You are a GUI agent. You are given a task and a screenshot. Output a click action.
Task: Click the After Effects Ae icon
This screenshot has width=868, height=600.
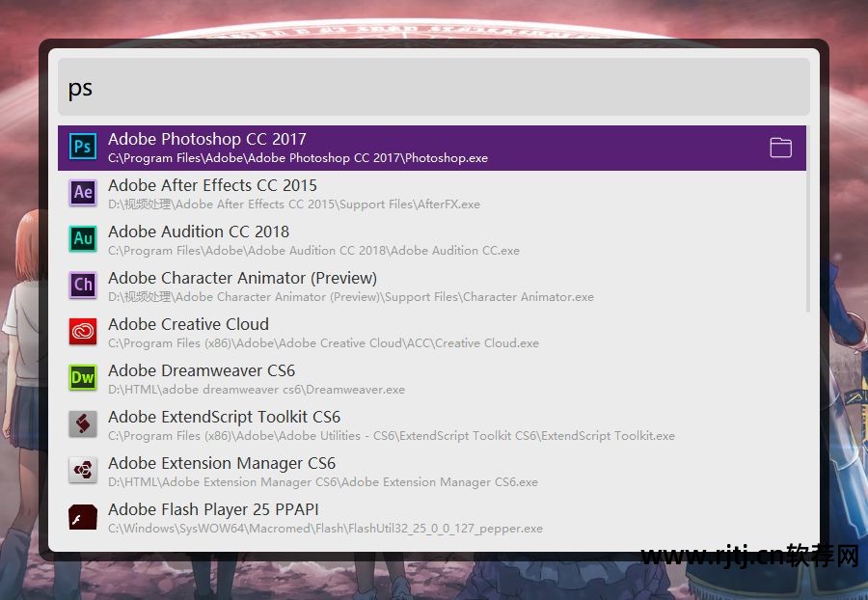click(84, 193)
